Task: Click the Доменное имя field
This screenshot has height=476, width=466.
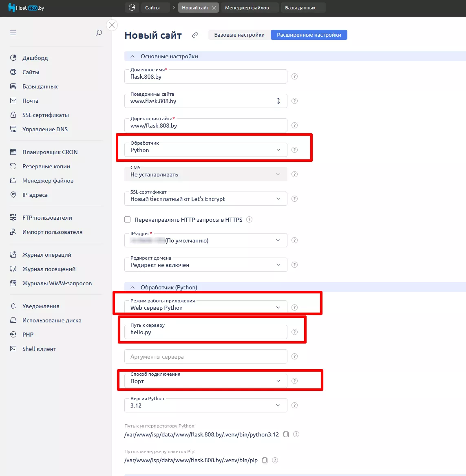Action: [205, 77]
